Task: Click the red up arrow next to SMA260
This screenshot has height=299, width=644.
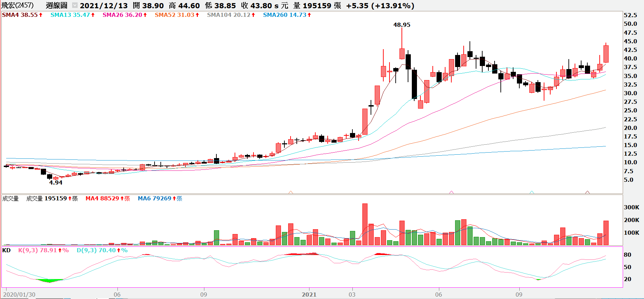Action: (x=309, y=15)
